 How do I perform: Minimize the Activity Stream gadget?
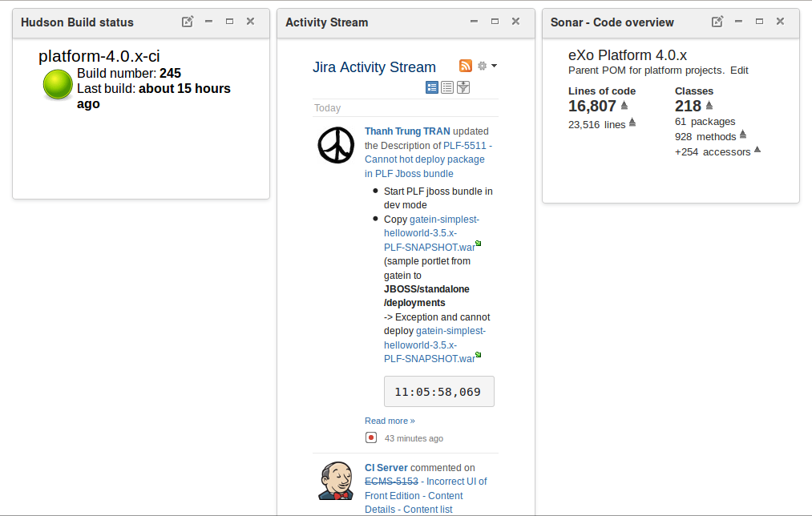click(x=474, y=22)
